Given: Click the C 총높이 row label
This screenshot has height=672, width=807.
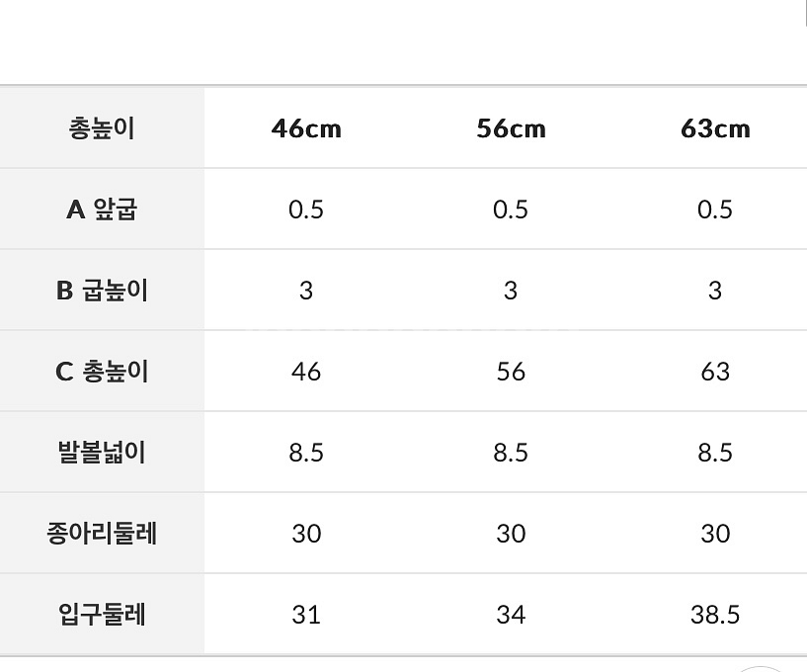Looking at the screenshot, I should 102,372.
